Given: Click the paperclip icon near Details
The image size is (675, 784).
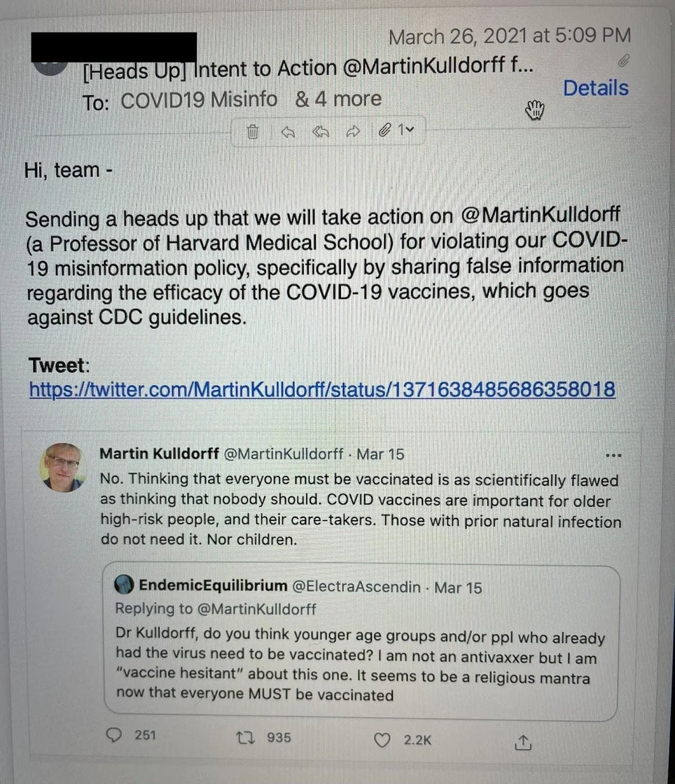Looking at the screenshot, I should coord(623,61).
